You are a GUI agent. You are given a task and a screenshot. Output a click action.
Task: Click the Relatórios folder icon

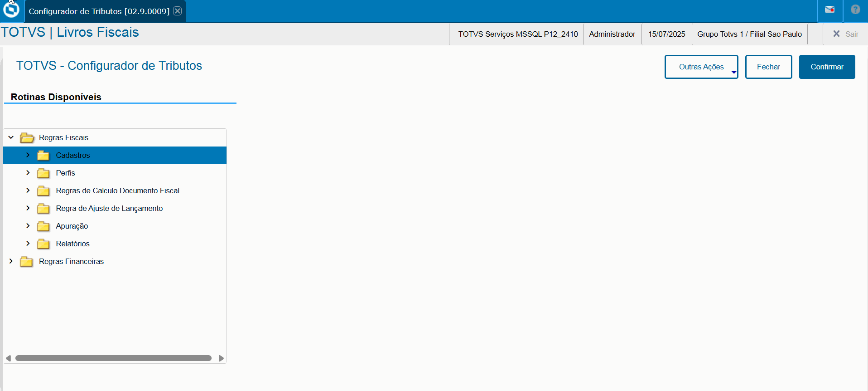(43, 244)
